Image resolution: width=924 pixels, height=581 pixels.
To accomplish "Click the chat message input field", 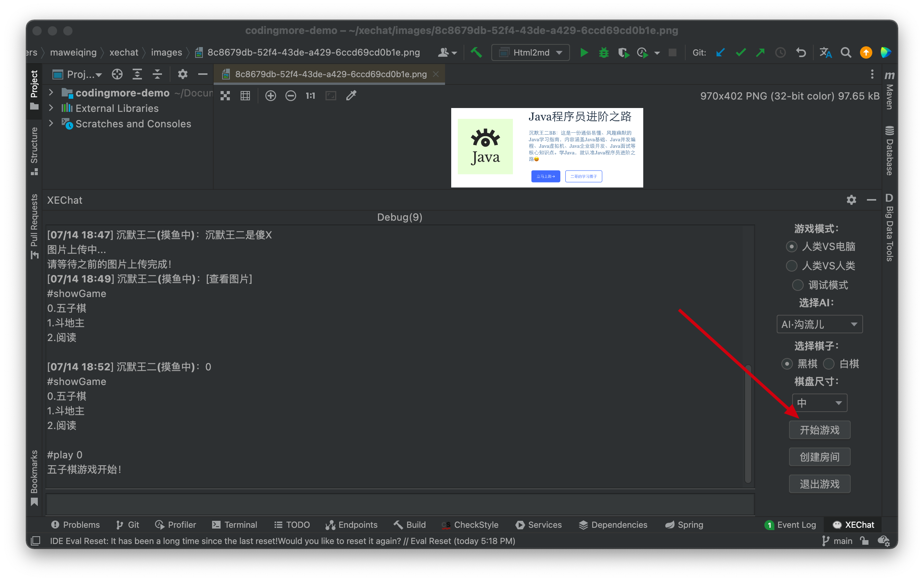I will coord(400,503).
